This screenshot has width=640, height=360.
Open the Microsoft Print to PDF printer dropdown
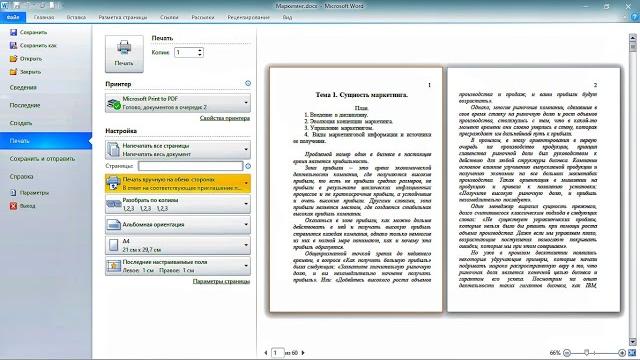pyautogui.click(x=178, y=103)
